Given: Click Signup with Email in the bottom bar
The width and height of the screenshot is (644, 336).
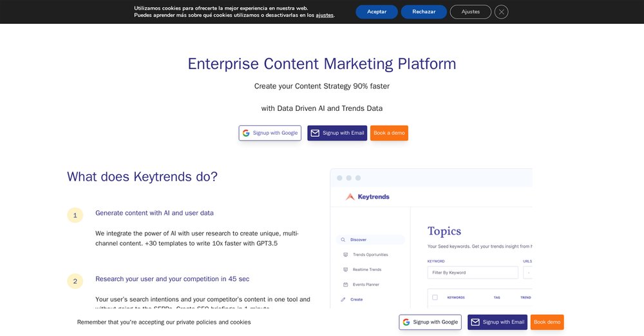Looking at the screenshot, I should (497, 322).
